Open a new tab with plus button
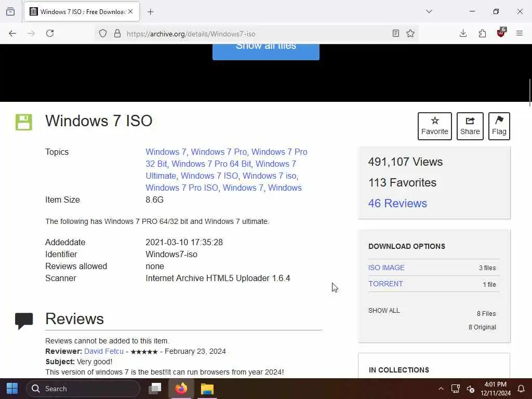The width and height of the screenshot is (532, 399). click(x=151, y=12)
